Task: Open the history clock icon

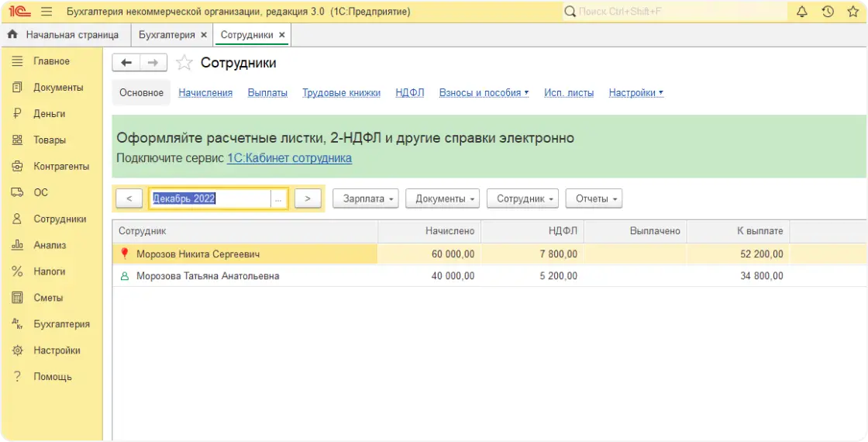Action: click(x=828, y=12)
